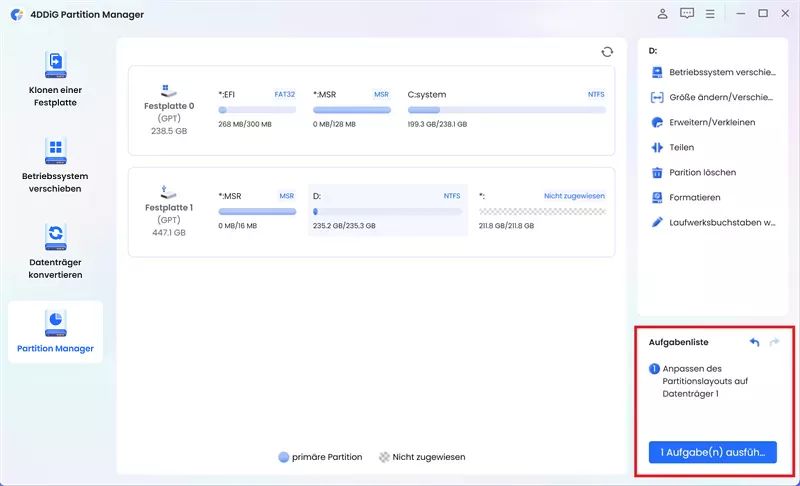
Task: Select the *:EFI FAT32 partition
Action: point(257,109)
